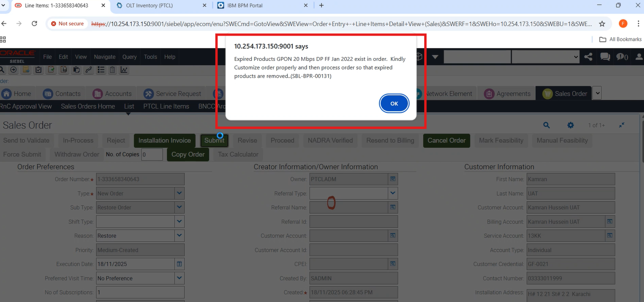Open the Tools menu
Image resolution: width=644 pixels, height=302 pixels.
[x=150, y=57]
